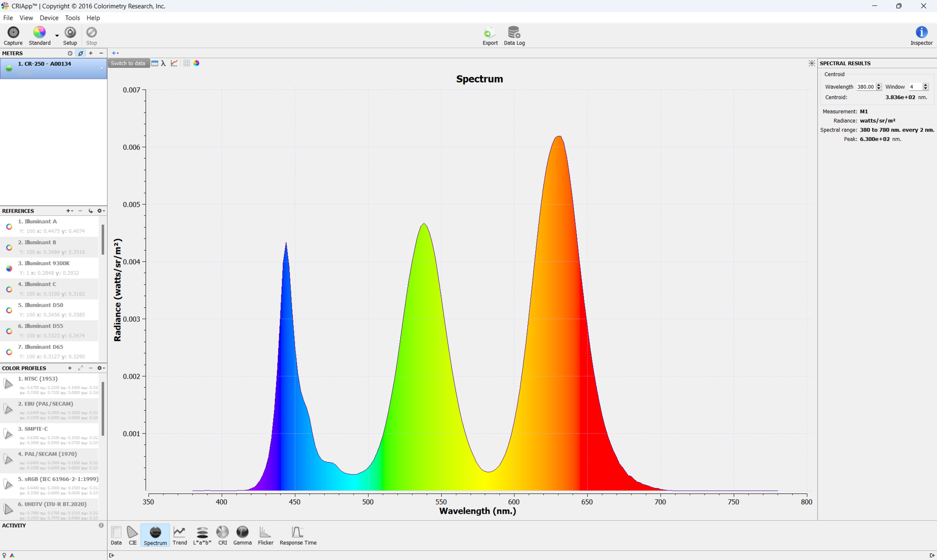Open the Tools menu
Image resolution: width=937 pixels, height=560 pixels.
(72, 18)
